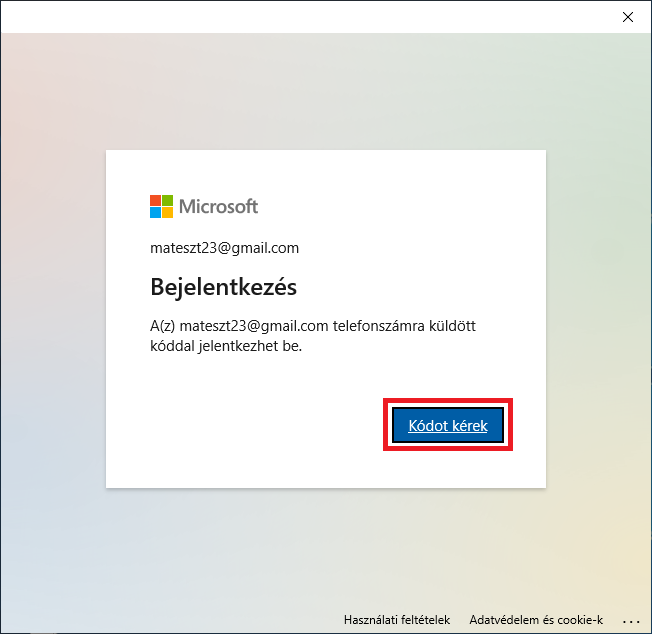This screenshot has width=652, height=634.
Task: Click the email address above the heading
Action: tap(224, 248)
